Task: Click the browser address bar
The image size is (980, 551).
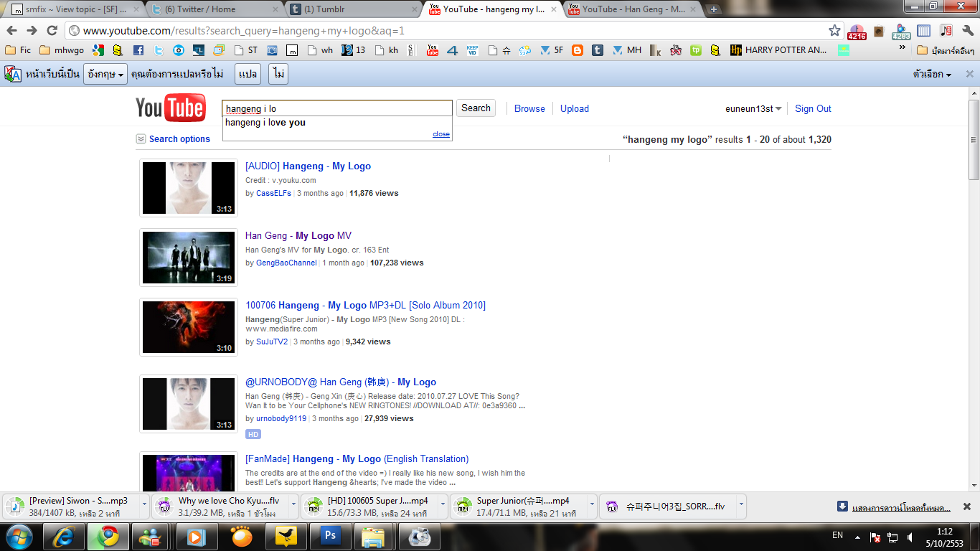Action: click(453, 31)
